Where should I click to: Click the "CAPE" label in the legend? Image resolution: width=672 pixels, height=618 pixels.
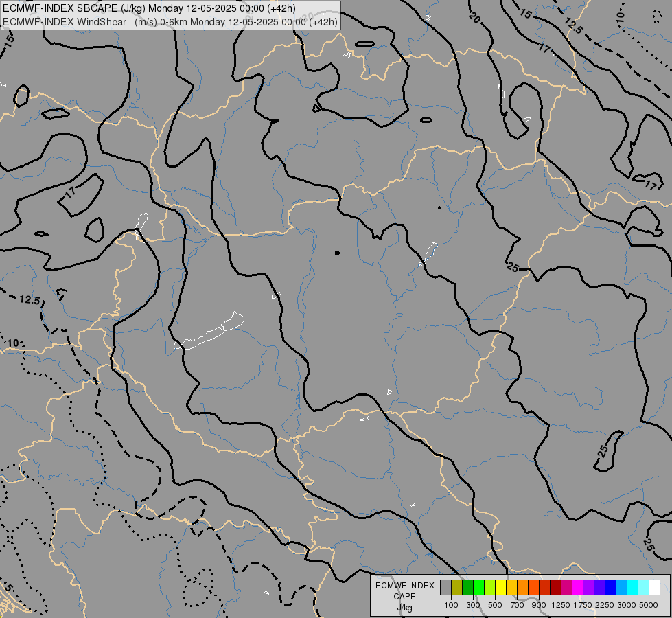(404, 597)
